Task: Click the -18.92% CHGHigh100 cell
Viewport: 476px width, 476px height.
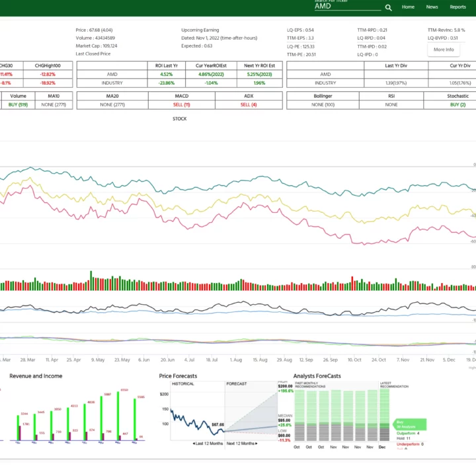Action: (x=48, y=83)
